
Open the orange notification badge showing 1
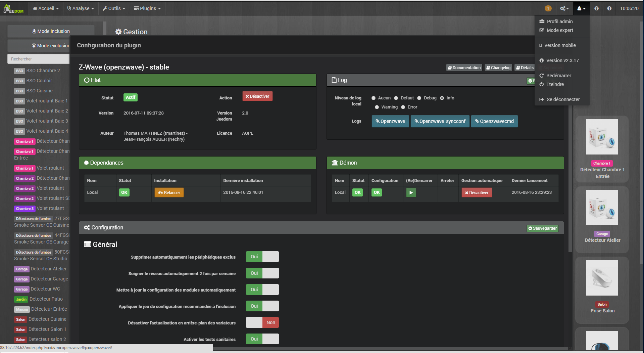548,8
